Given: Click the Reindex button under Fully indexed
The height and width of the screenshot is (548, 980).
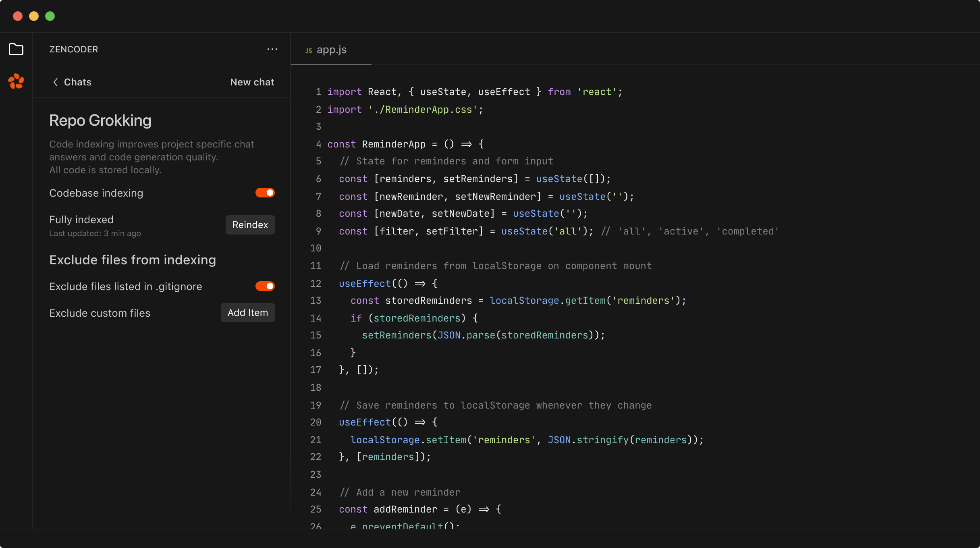Looking at the screenshot, I should (250, 224).
